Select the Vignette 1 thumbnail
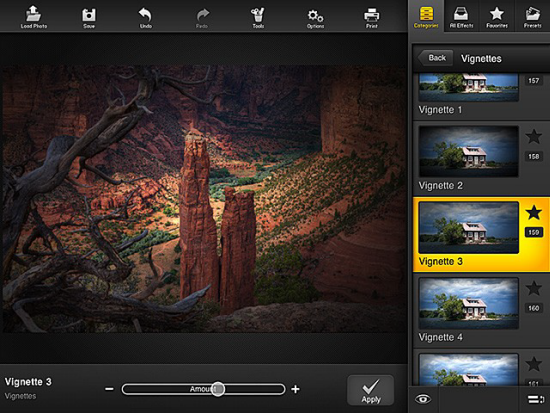This screenshot has width=550, height=413. tap(468, 87)
